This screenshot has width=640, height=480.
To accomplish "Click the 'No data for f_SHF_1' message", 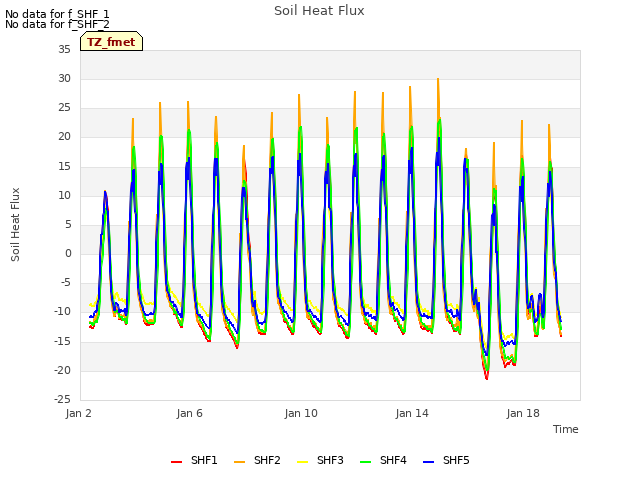I will tap(57, 14).
